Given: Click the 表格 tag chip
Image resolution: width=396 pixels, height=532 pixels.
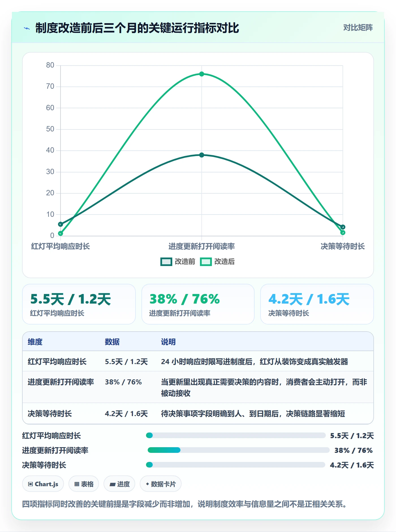Looking at the screenshot, I should (x=84, y=484).
